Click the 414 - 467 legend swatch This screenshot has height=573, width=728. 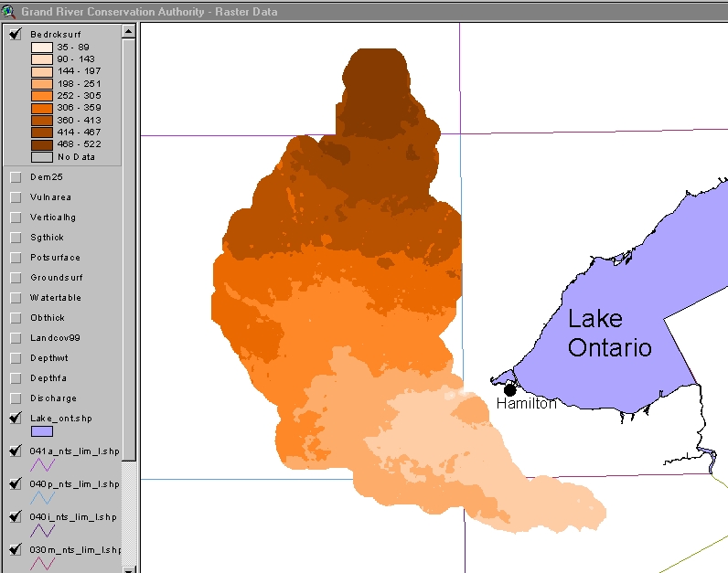pos(42,133)
